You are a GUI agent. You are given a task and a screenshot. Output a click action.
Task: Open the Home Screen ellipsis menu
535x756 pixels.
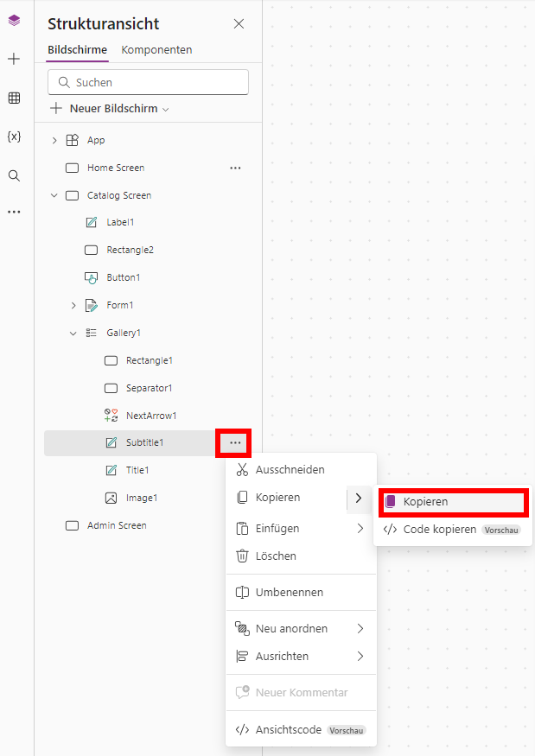[x=235, y=168]
